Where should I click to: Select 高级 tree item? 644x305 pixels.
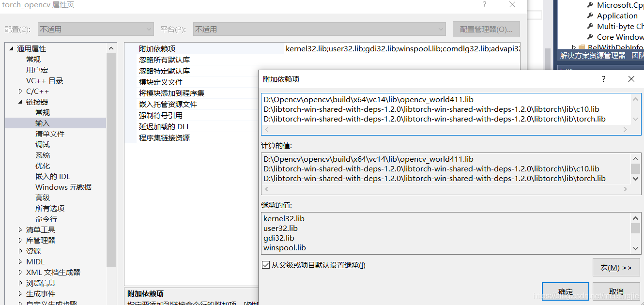click(43, 198)
